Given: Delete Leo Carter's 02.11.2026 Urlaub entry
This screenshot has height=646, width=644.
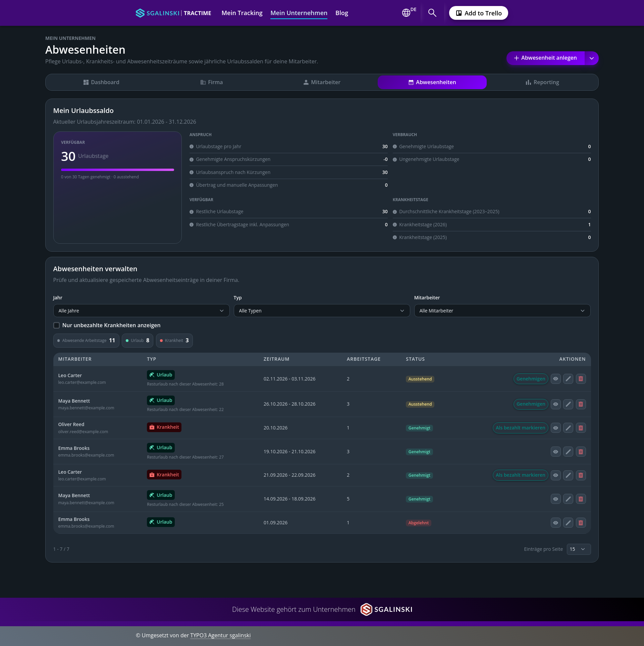Looking at the screenshot, I should pyautogui.click(x=581, y=379).
